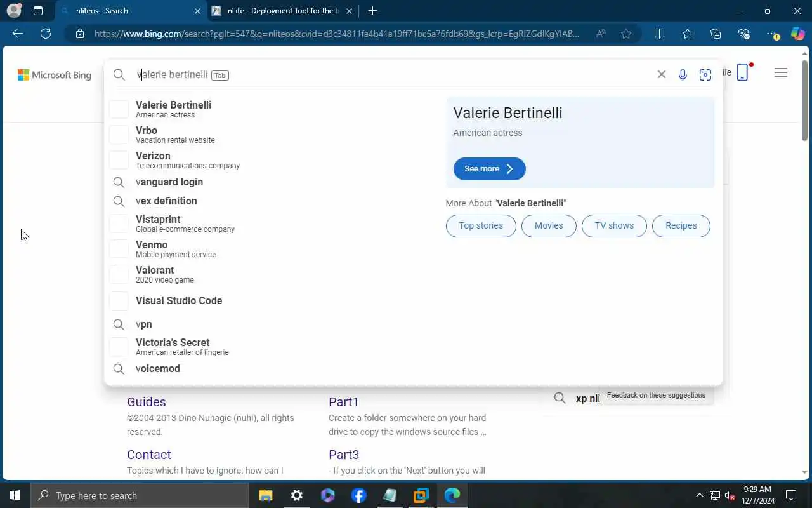Close the nLite Deployment Tool tab

[x=349, y=11]
